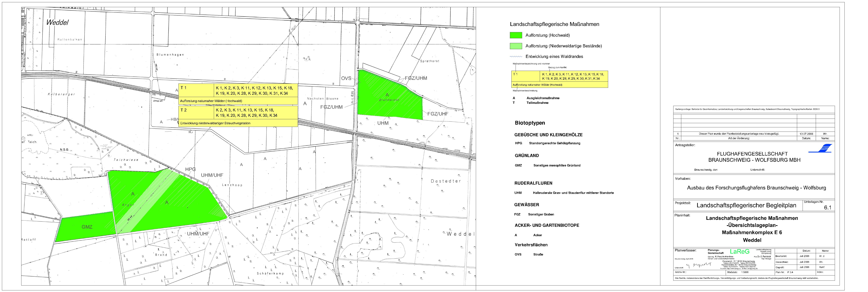Click the 'Kattenbalken' map label
The height and width of the screenshot is (292, 868).
70,39
